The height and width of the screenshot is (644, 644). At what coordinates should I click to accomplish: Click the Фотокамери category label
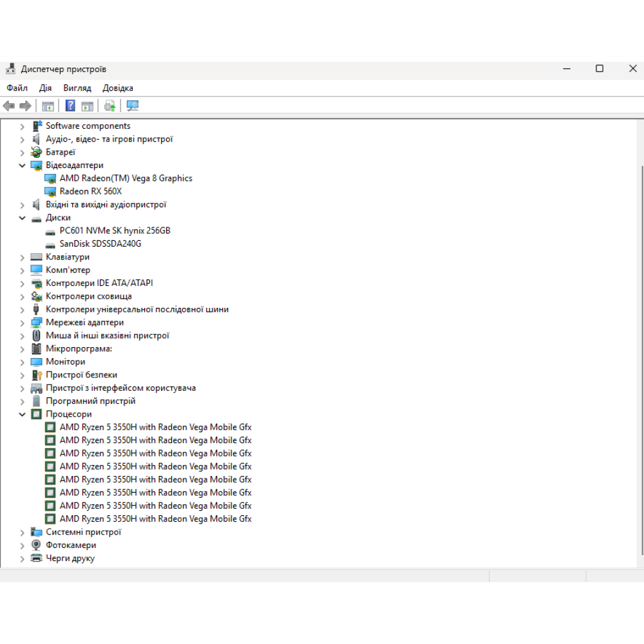pos(71,545)
